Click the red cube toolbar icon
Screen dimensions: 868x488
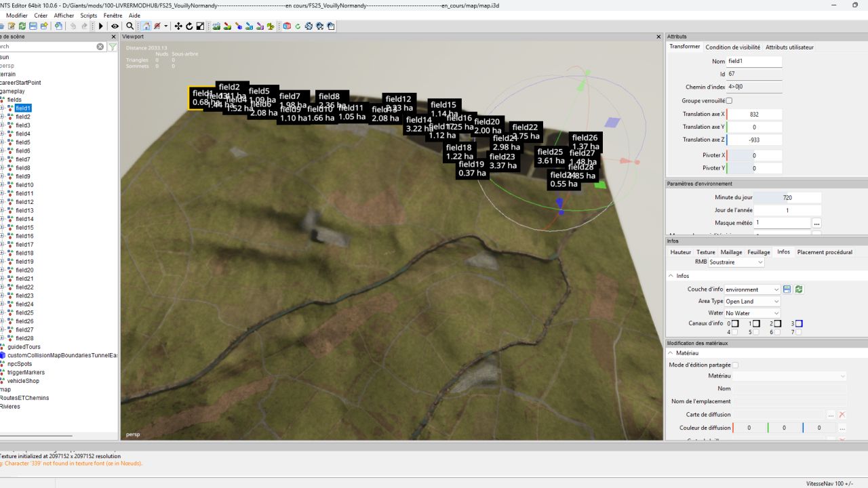coord(287,26)
